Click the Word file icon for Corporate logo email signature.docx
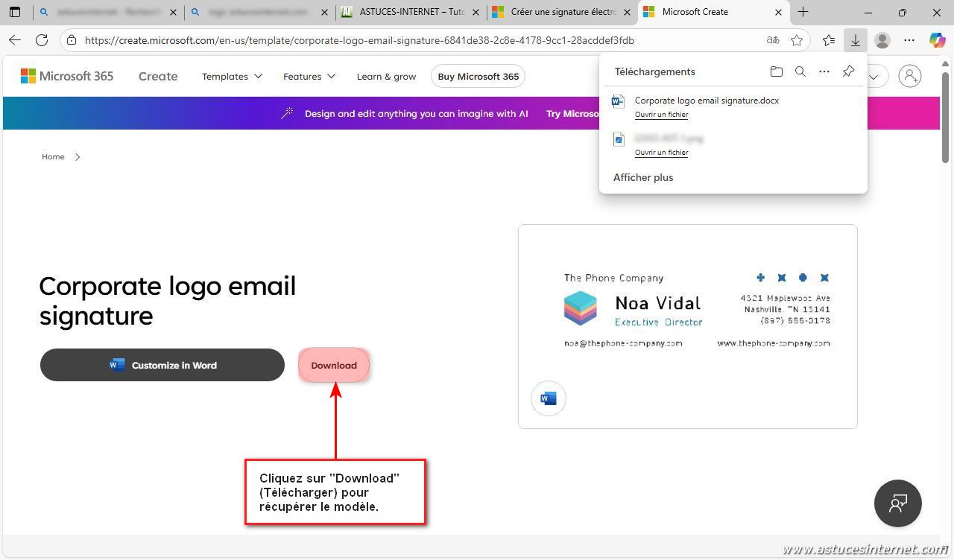954x560 pixels. click(618, 101)
